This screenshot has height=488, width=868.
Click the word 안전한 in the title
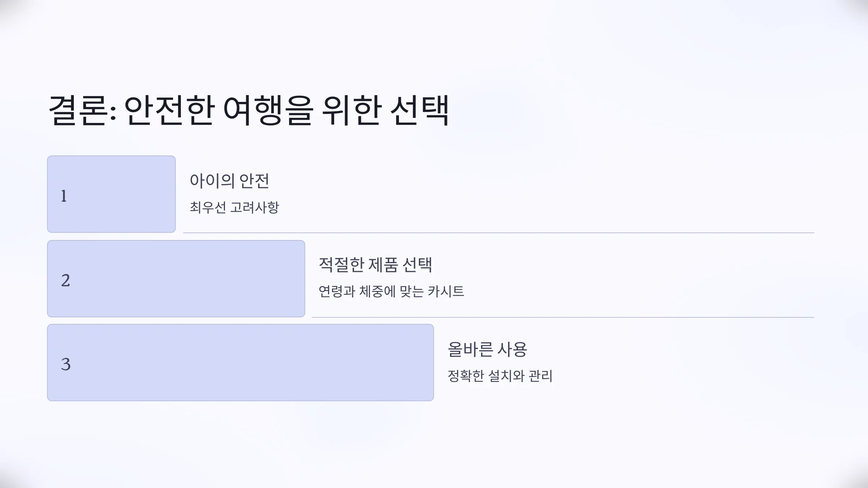169,110
